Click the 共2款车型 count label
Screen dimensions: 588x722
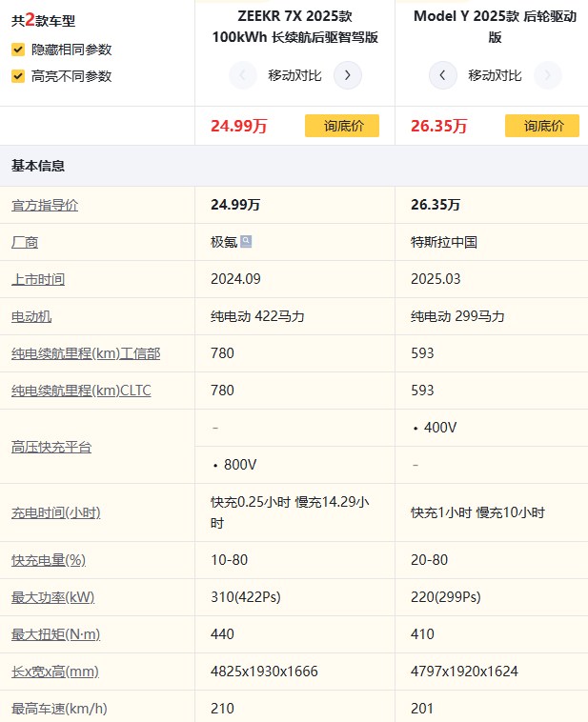click(x=43, y=20)
